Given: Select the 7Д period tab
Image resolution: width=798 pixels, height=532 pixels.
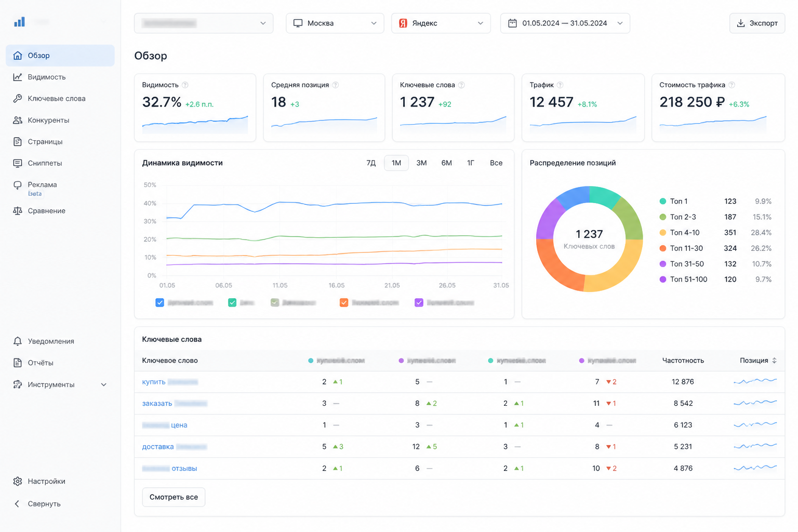Looking at the screenshot, I should pos(371,163).
